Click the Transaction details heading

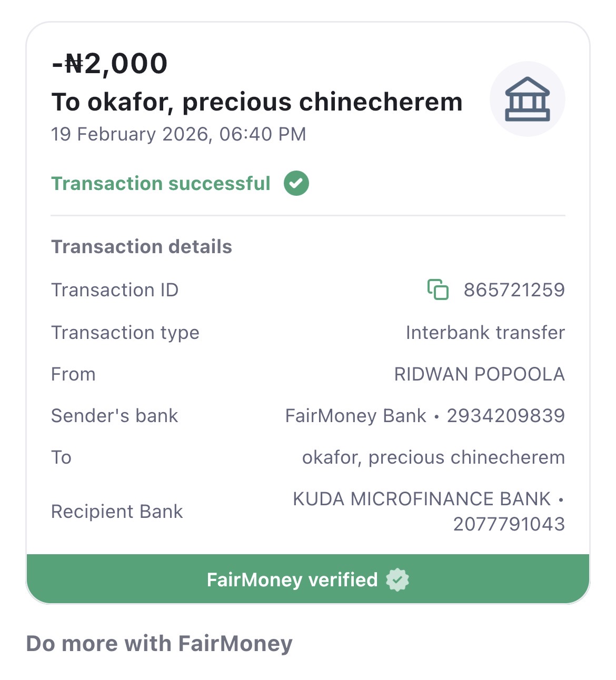[142, 246]
